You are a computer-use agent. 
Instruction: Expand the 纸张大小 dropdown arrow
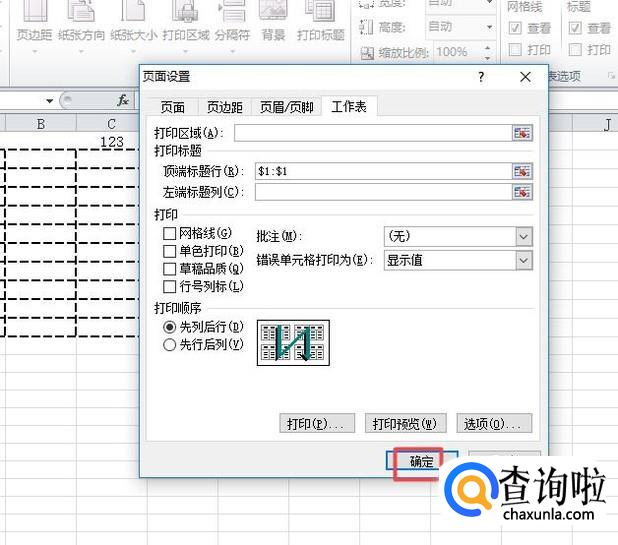click(133, 51)
